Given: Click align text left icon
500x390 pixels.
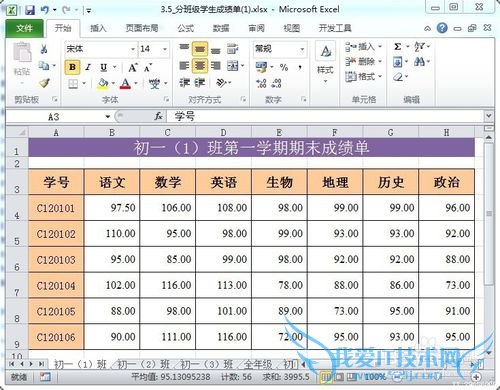Looking at the screenshot, I should point(184,66).
